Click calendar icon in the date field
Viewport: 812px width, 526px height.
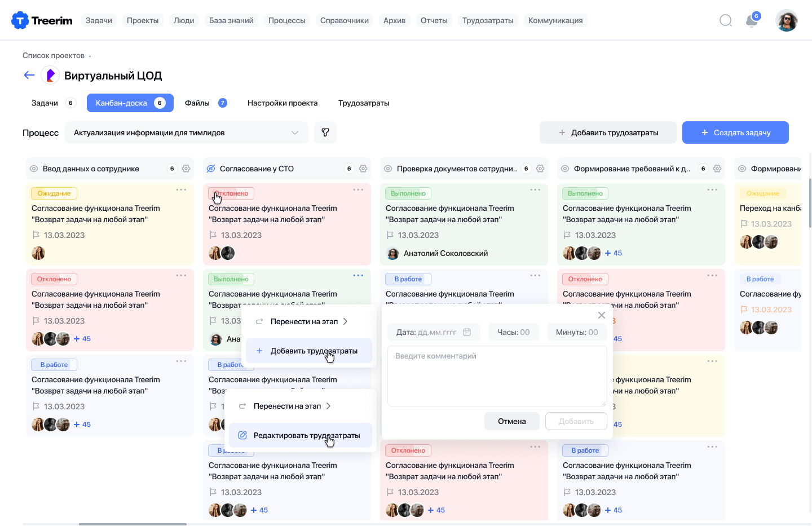tap(467, 332)
